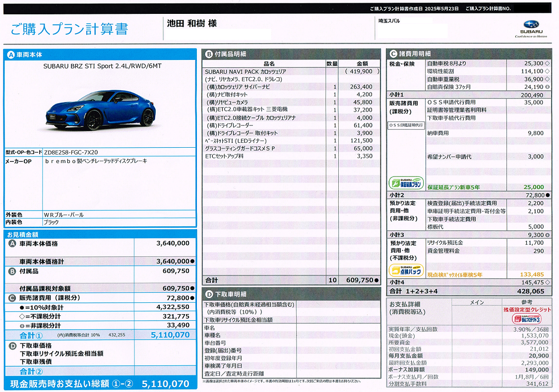Click the circled B icon beside 付属品明細 header
The image size is (559, 392).
[208, 54]
